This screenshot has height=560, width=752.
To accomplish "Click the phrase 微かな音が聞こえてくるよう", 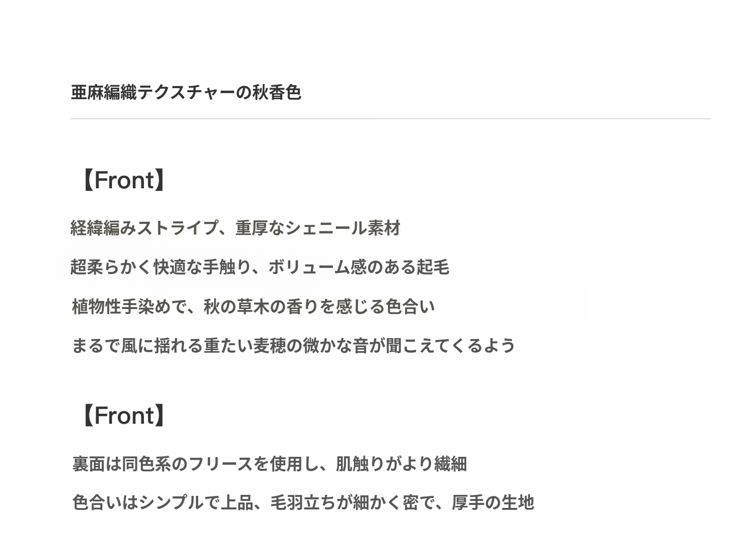I will 409,346.
